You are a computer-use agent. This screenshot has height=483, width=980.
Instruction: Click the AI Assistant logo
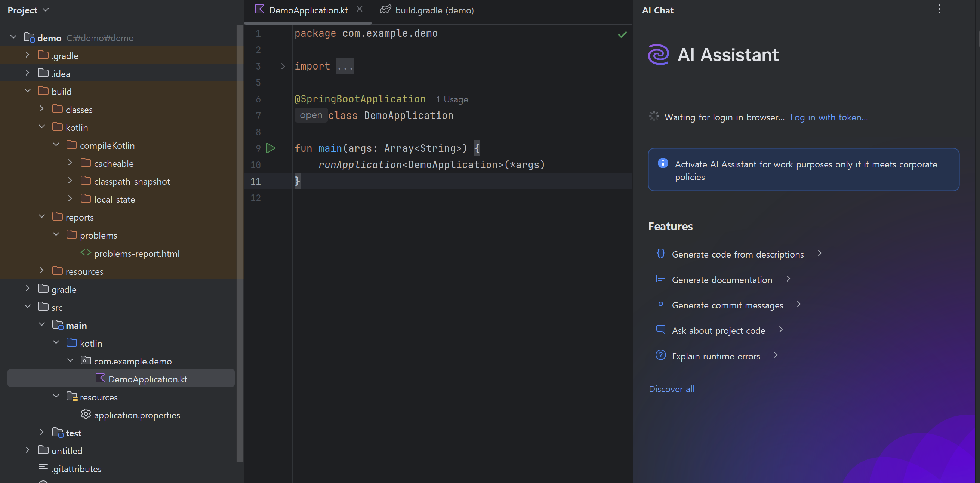pyautogui.click(x=659, y=55)
